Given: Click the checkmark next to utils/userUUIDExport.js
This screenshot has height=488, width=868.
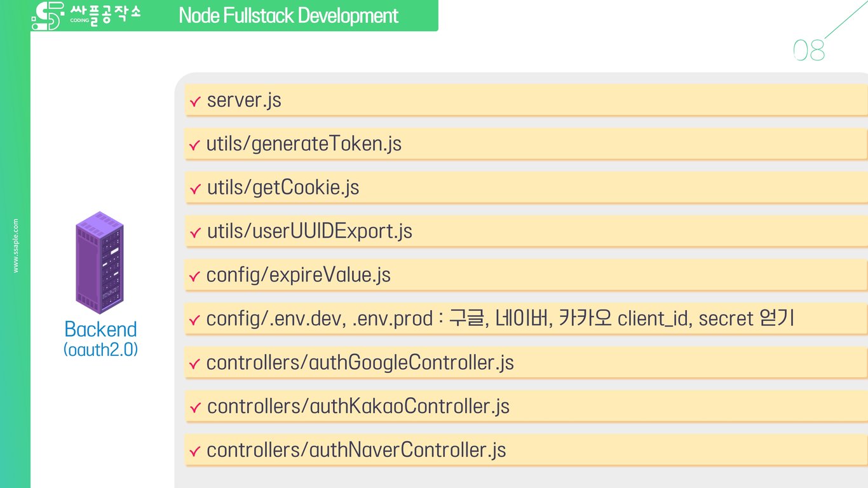Looking at the screenshot, I should (195, 233).
